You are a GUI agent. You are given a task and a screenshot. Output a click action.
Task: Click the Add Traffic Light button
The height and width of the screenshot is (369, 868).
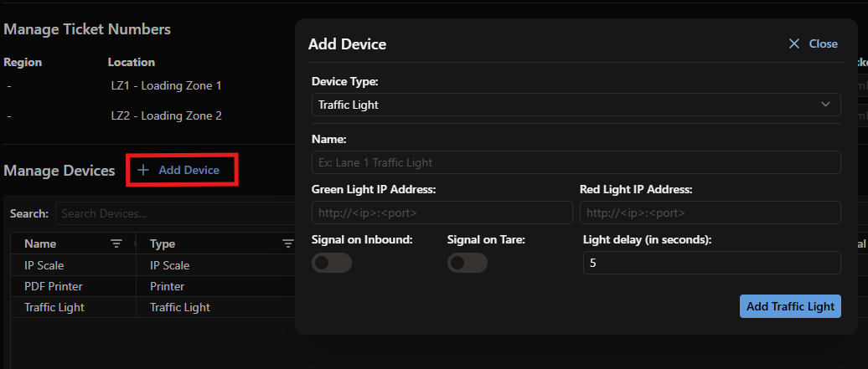790,306
